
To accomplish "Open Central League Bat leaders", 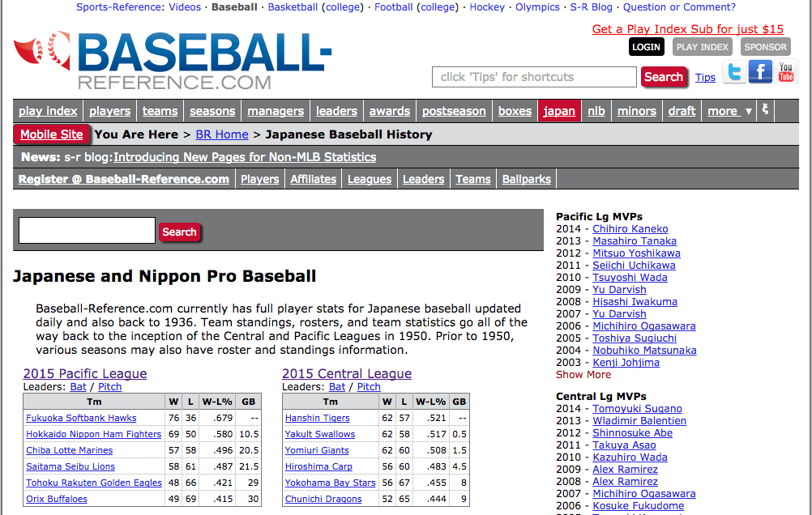I will click(337, 386).
